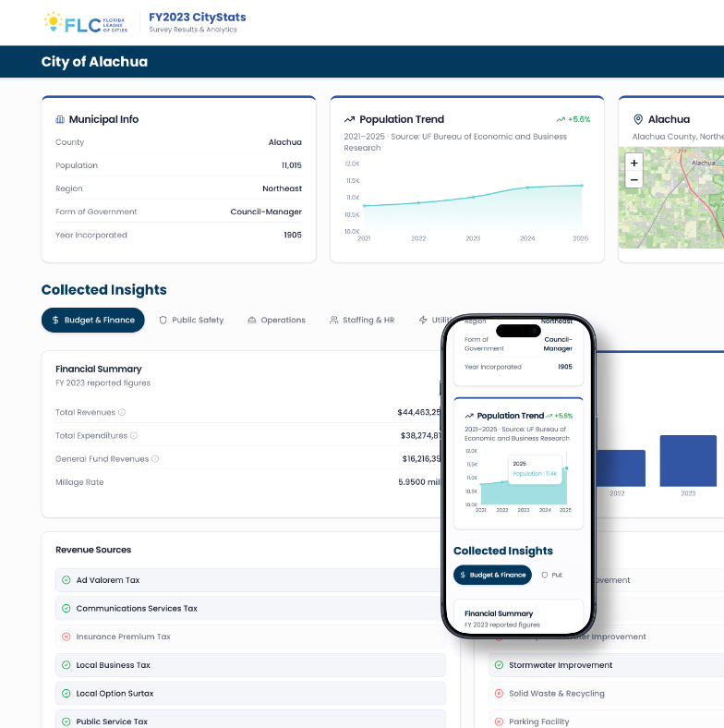This screenshot has width=724, height=728.
Task: Click the FY2023 CityStats title link
Action: click(198, 18)
